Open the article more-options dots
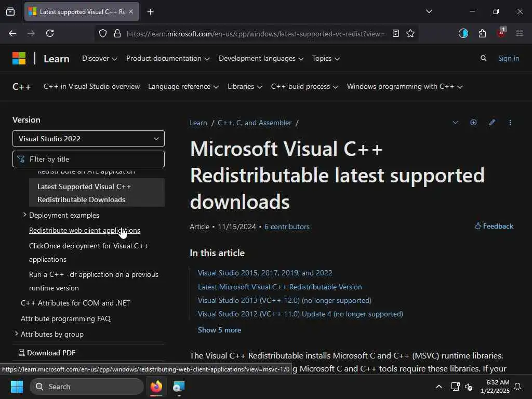Image resolution: width=532 pixels, height=399 pixels. click(510, 123)
